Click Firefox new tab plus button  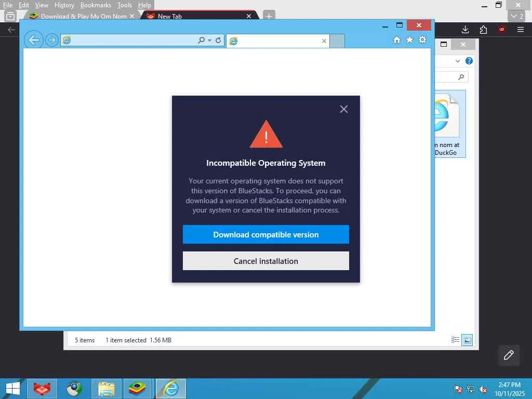269,16
